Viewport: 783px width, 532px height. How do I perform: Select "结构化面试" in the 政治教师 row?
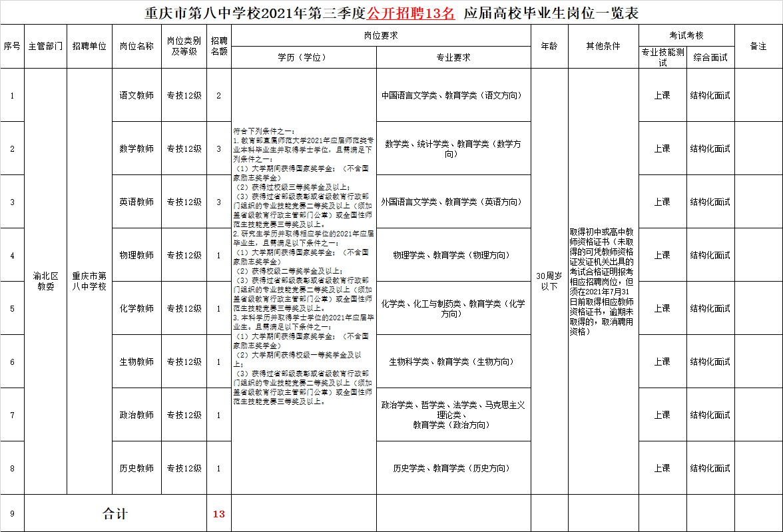tap(710, 415)
